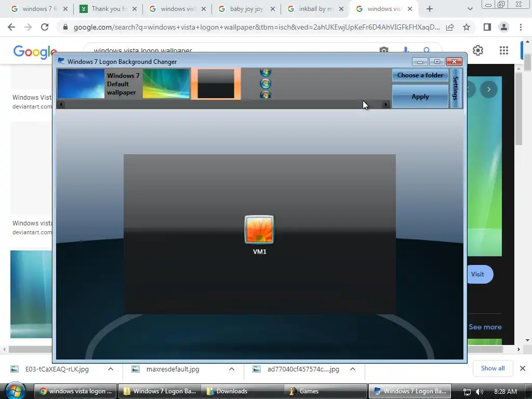
Task: Go back in Chrome
Action: pyautogui.click(x=11, y=27)
